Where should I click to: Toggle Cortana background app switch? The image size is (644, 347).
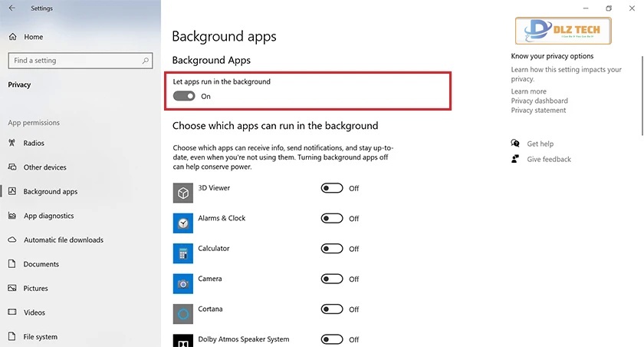click(x=332, y=309)
